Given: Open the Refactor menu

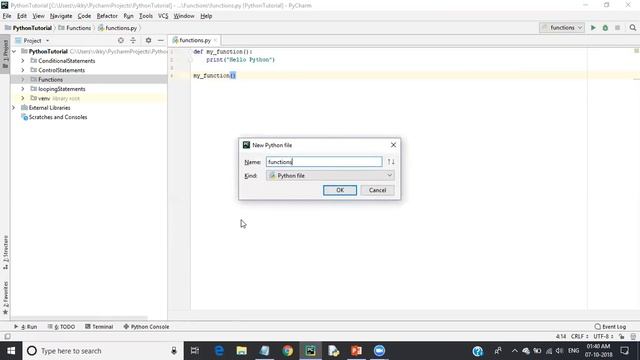Looking at the screenshot, I should coord(107,16).
